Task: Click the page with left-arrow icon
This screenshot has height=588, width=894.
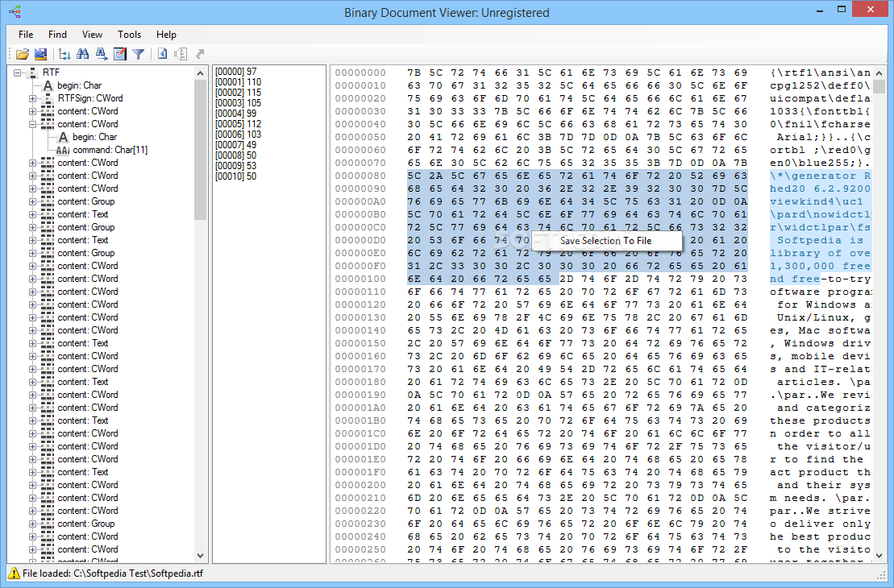Action: (x=163, y=54)
